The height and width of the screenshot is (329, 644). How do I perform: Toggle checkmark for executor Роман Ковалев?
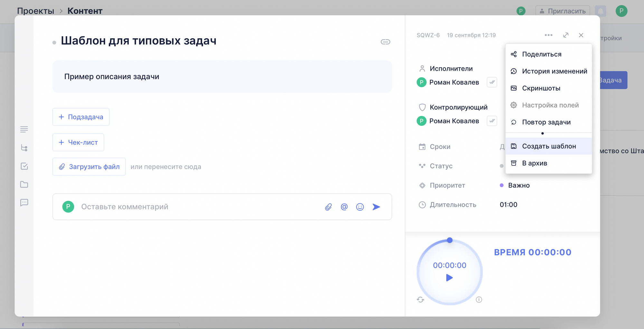pyautogui.click(x=492, y=82)
